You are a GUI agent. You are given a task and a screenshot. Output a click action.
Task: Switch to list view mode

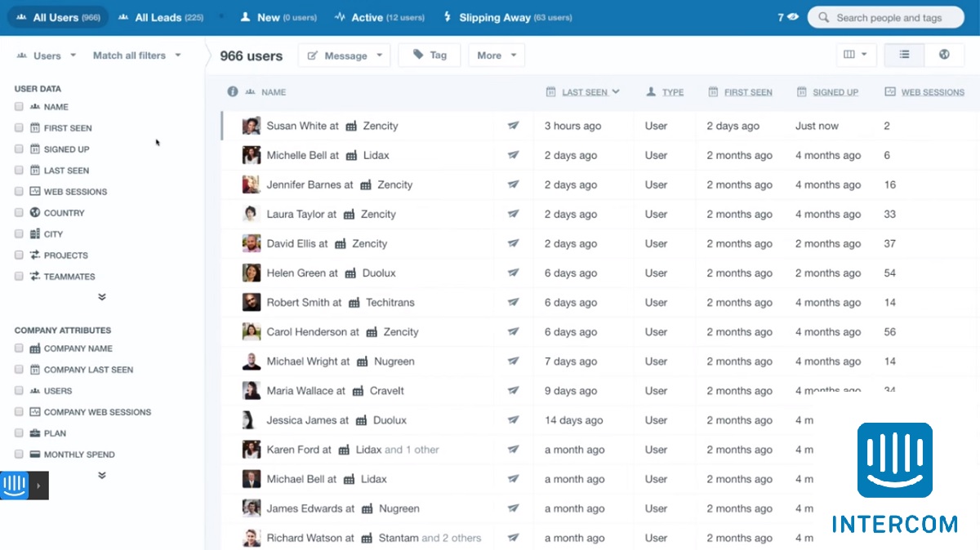pyautogui.click(x=903, y=55)
